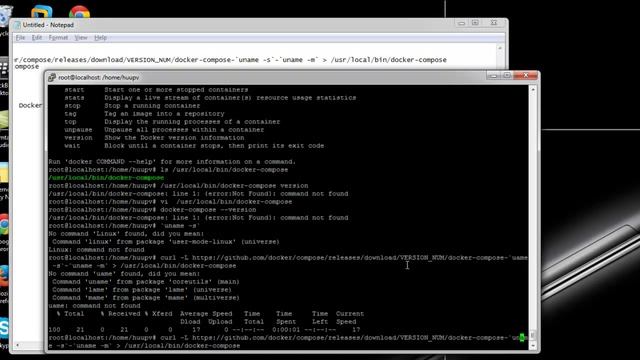Click the PuTTY icon in terminal title bar
The image size is (640, 360).
[x=52, y=77]
